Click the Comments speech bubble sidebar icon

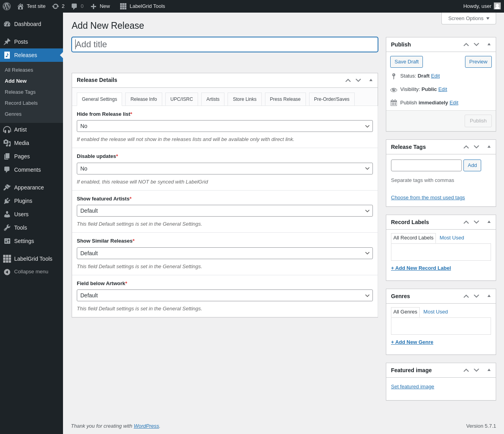point(7,170)
